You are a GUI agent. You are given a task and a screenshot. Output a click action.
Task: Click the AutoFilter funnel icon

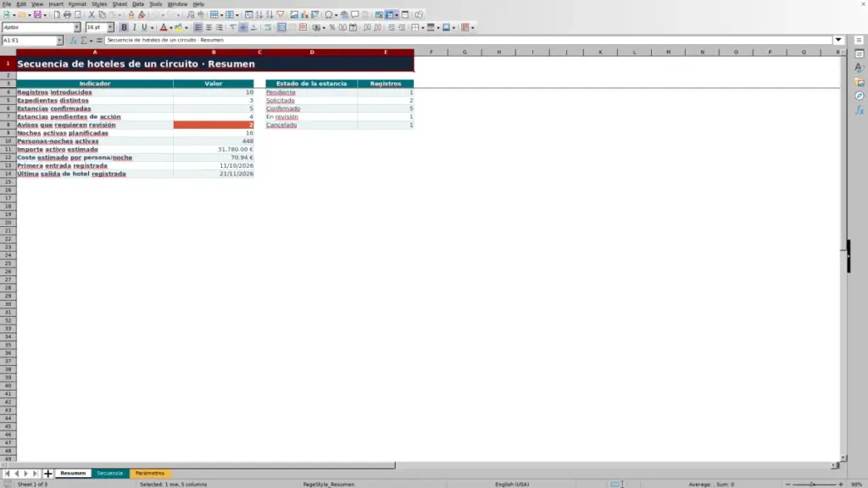281,15
